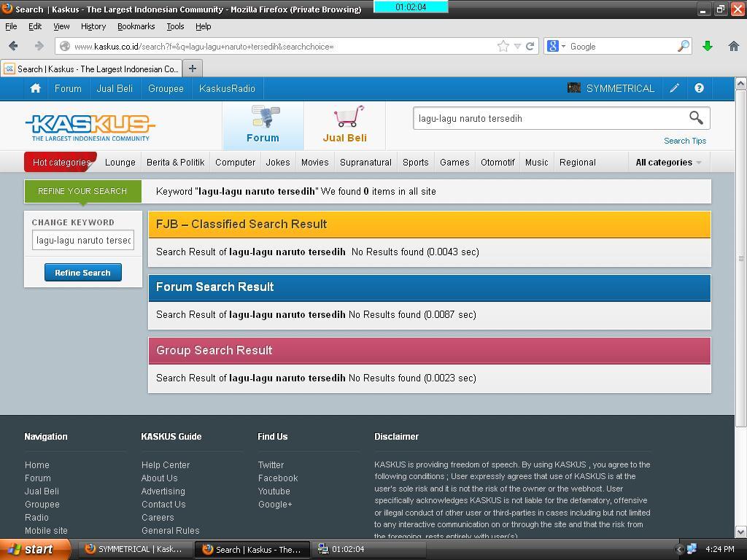
Task: Click the Search | Kaskus browser tab
Action: tap(92, 69)
